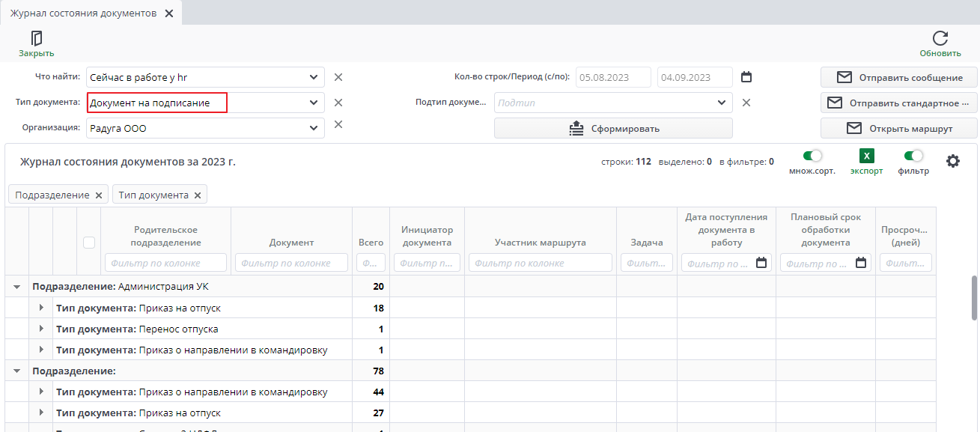The height and width of the screenshot is (432, 980).
Task: Click the Обновить refresh icon
Action: pyautogui.click(x=940, y=39)
